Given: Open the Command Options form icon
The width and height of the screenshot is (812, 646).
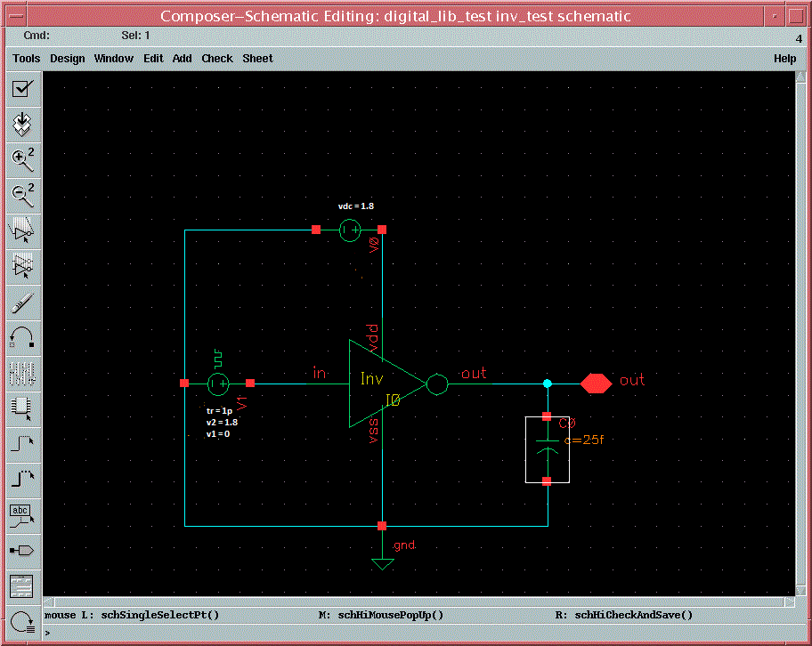Looking at the screenshot, I should pyautogui.click(x=23, y=586).
